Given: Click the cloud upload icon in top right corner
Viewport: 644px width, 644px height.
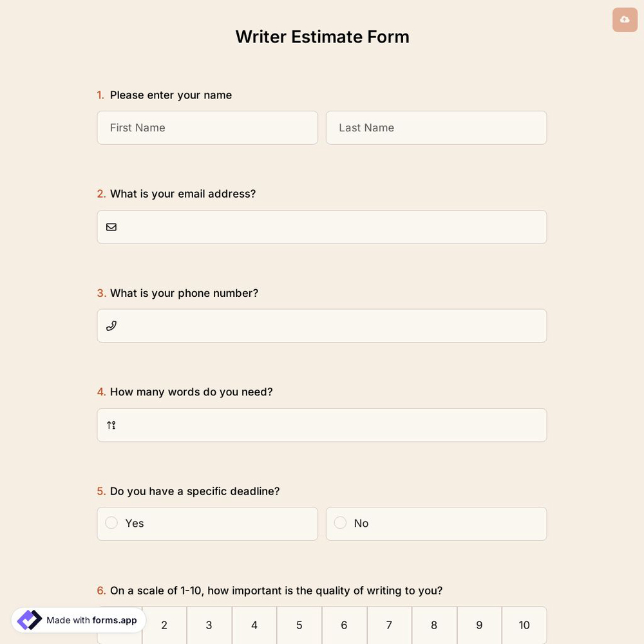Looking at the screenshot, I should tap(624, 19).
